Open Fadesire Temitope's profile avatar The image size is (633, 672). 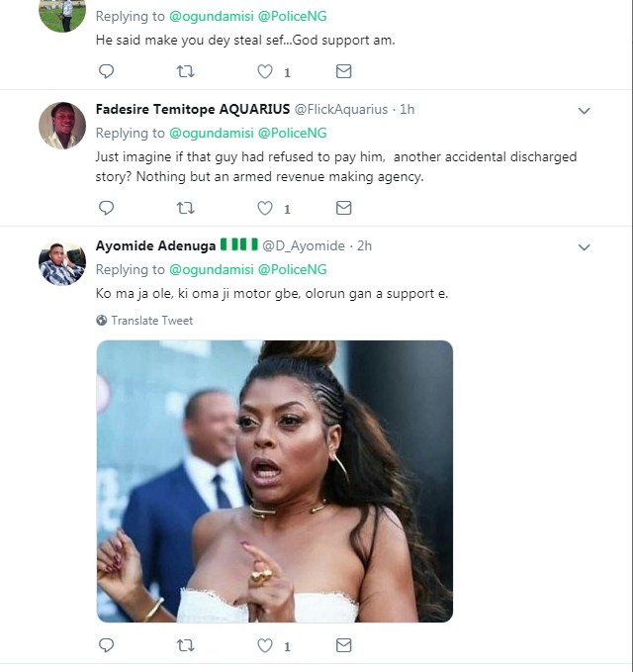(61, 125)
